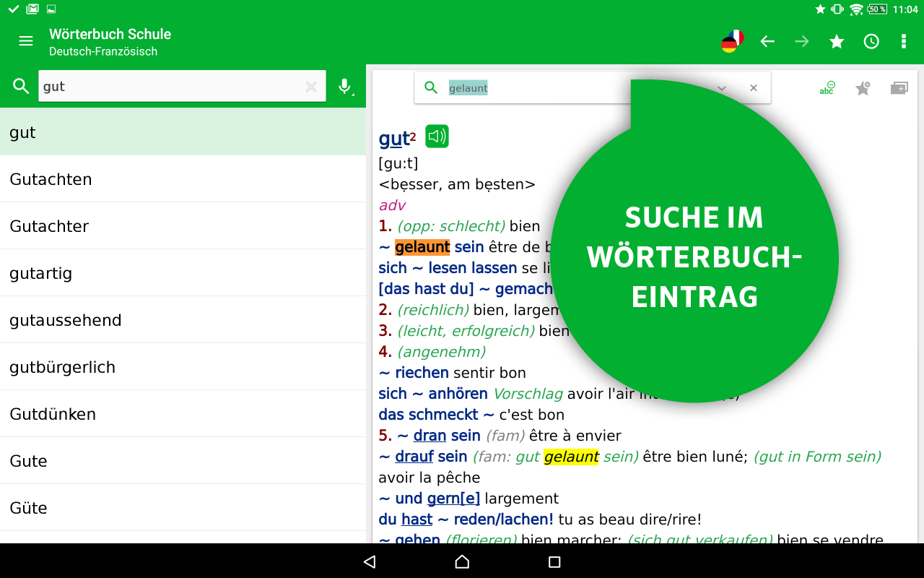The image size is (924, 578).
Task: Follow the 'drauf' link
Action: pyautogui.click(x=414, y=457)
